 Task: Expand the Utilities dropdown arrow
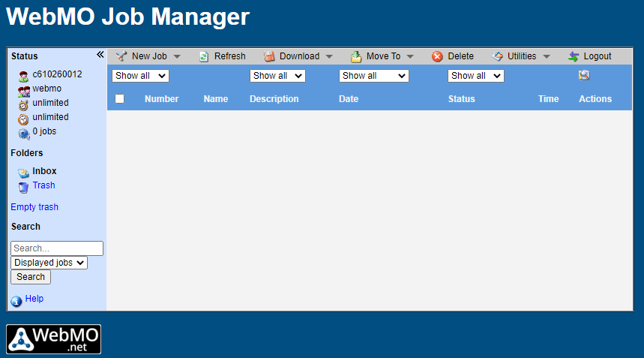click(x=547, y=57)
